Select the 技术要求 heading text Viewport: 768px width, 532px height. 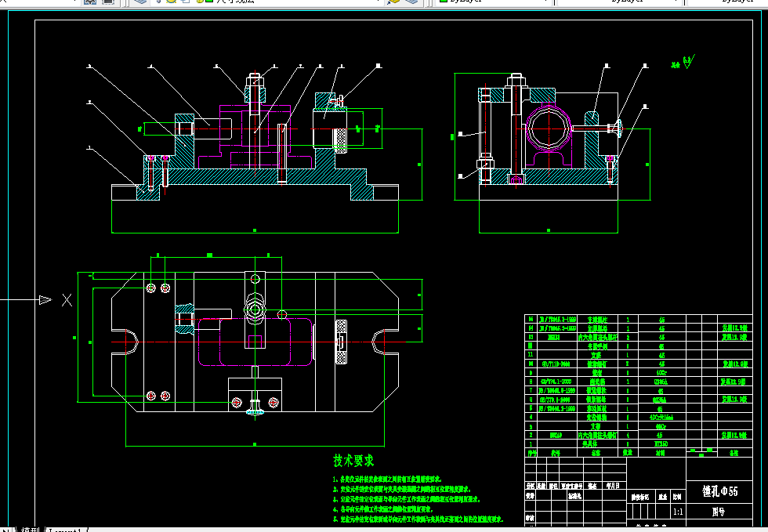[353, 461]
